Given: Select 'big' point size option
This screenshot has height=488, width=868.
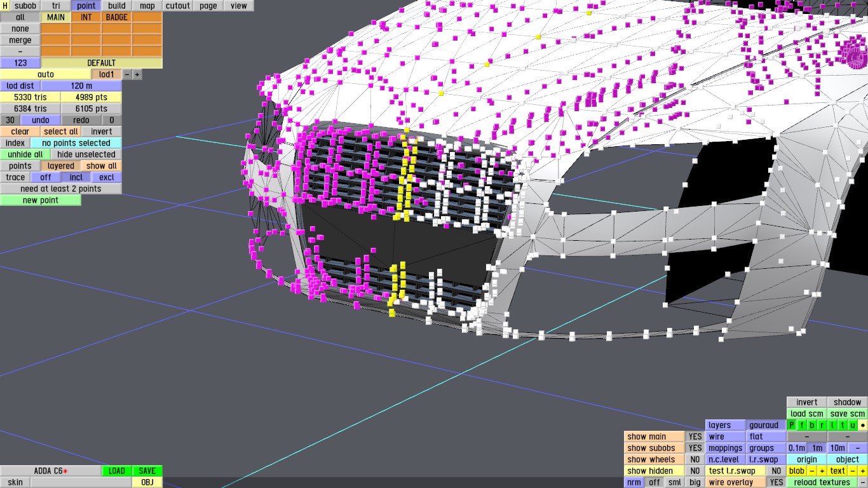Looking at the screenshot, I should [695, 482].
